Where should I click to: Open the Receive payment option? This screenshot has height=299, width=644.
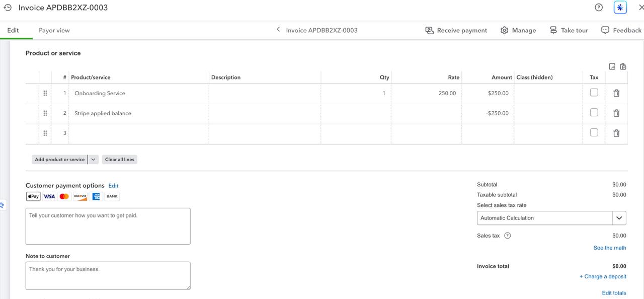456,30
